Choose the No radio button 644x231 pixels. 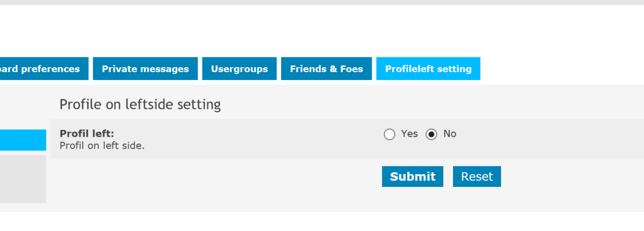(431, 134)
